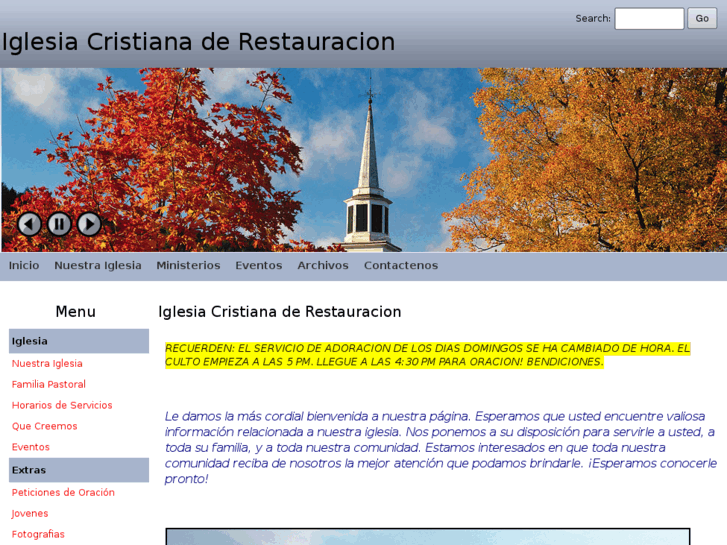Click the Search input field
This screenshot has height=545, width=727.
[x=649, y=19]
